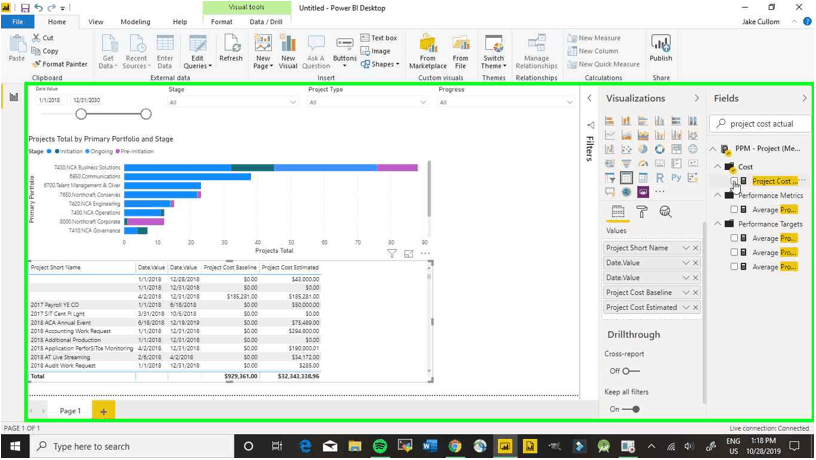Choose the map visual
Screen dimensions: 816x460
point(693,149)
